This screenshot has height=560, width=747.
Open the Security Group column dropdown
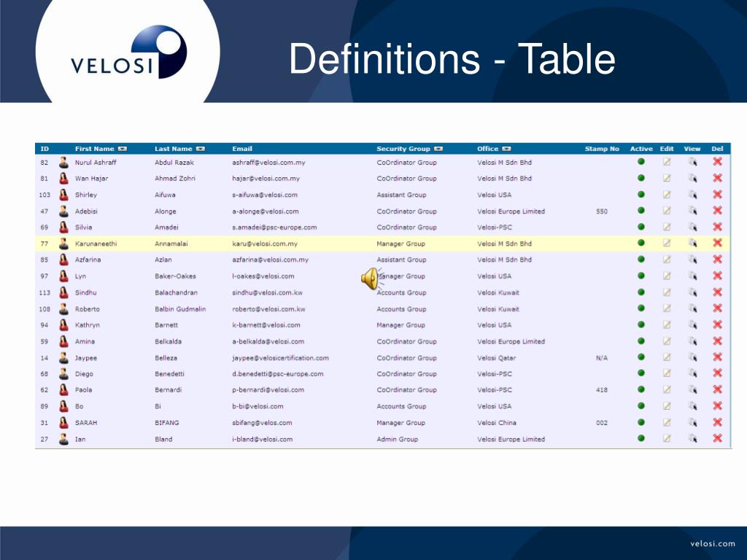438,149
